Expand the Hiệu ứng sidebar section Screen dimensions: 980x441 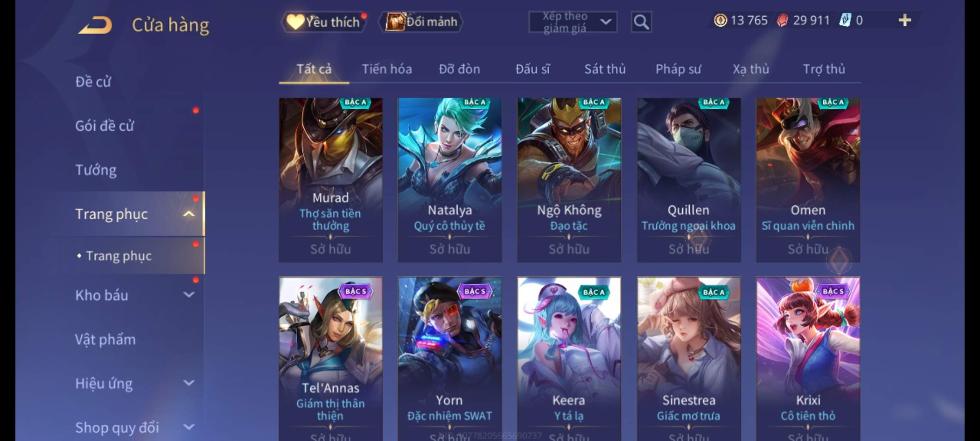pos(189,383)
